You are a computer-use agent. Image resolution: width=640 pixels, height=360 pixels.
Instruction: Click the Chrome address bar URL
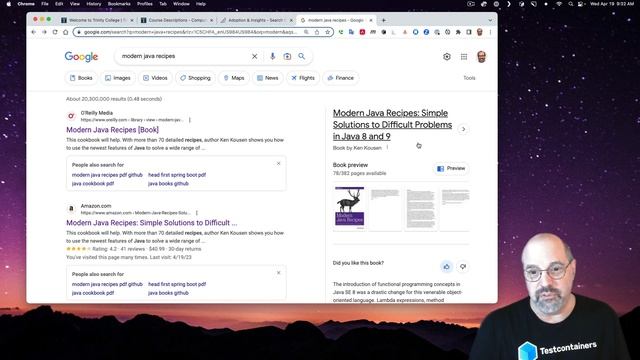click(x=190, y=32)
